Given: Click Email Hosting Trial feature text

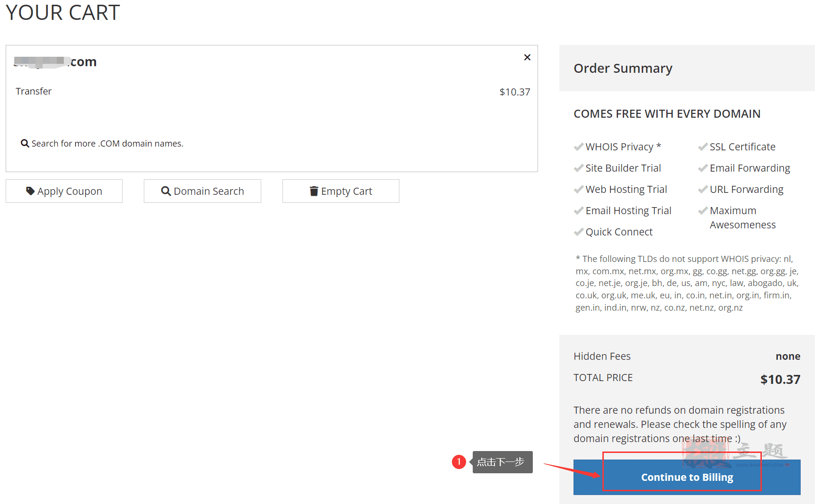Looking at the screenshot, I should coord(628,210).
